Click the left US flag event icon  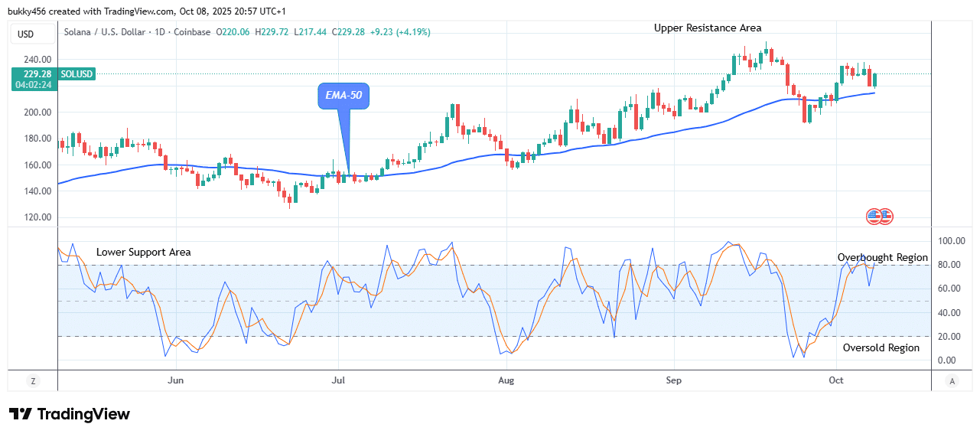(x=874, y=217)
